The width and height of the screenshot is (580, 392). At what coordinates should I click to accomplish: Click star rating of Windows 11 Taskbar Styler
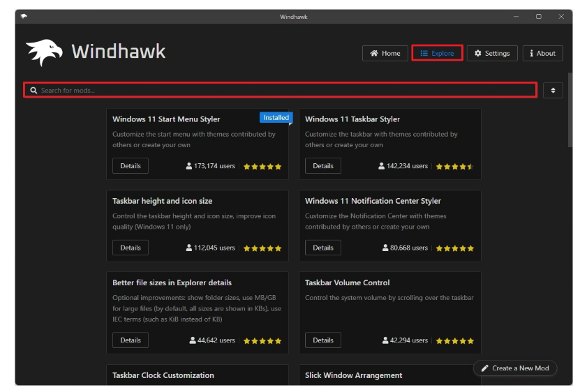[x=454, y=167]
